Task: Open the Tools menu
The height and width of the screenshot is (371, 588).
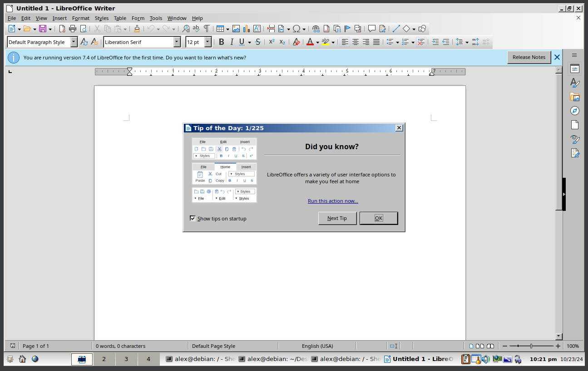Action: click(156, 18)
